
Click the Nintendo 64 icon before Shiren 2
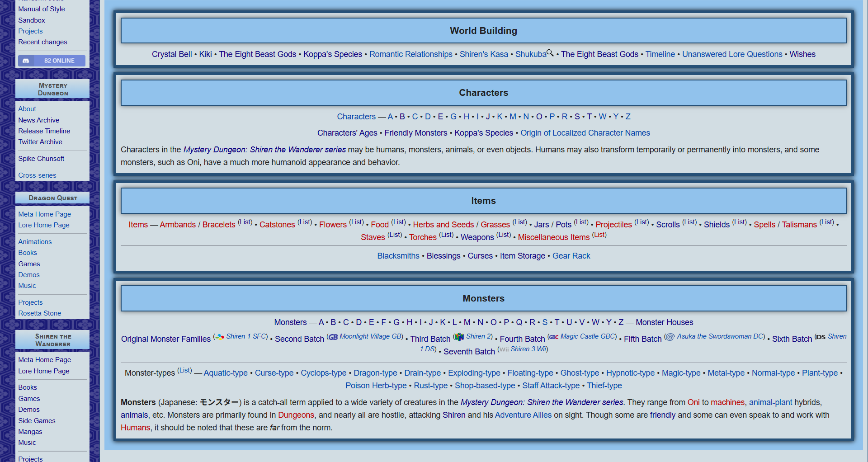[459, 337]
